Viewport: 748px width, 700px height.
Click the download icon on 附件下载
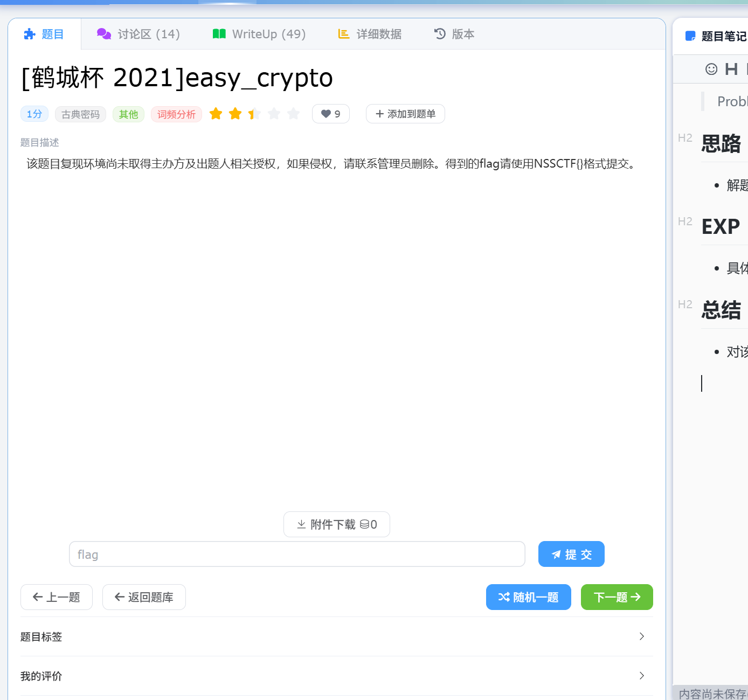tap(302, 524)
